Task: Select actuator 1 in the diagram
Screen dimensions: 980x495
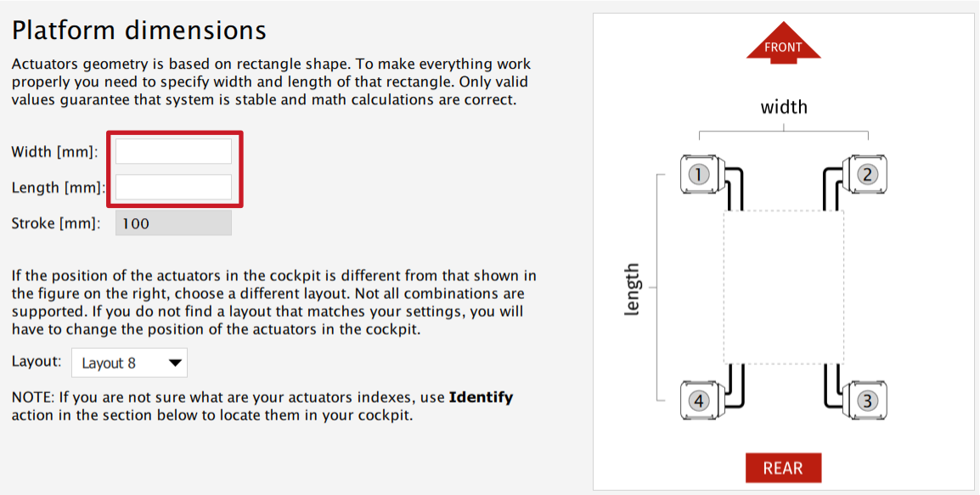Action: pyautogui.click(x=700, y=173)
